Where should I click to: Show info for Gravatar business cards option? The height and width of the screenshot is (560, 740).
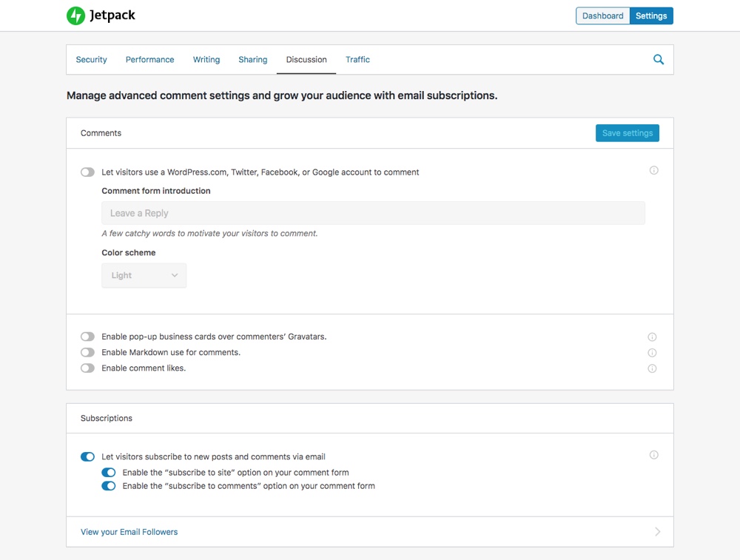pos(652,337)
